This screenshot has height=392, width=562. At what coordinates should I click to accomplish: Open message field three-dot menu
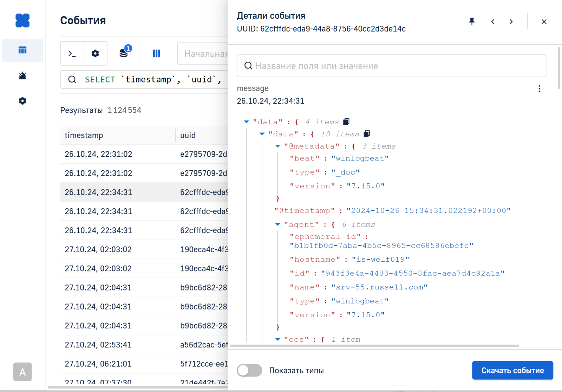pyautogui.click(x=539, y=89)
